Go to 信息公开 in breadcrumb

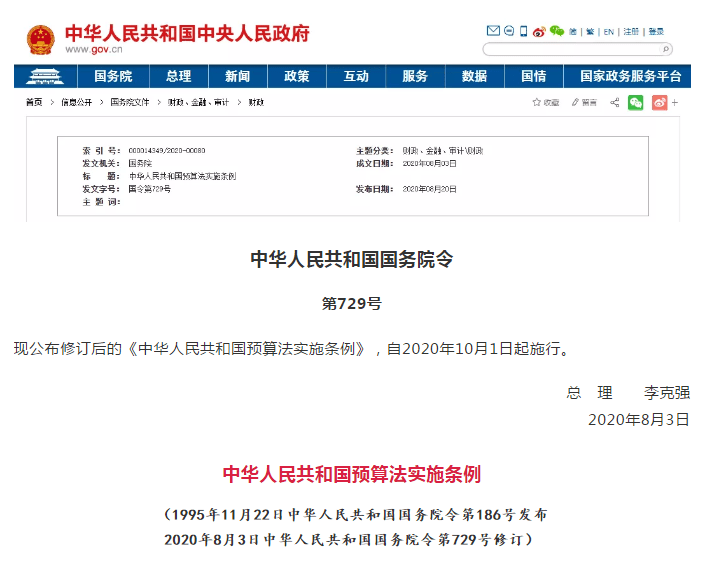[77, 102]
